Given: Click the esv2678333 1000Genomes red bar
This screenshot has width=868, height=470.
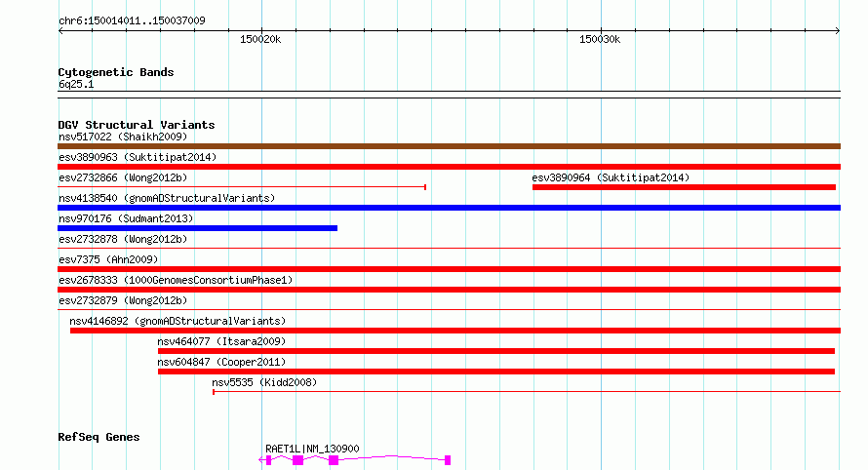Looking at the screenshot, I should click(449, 290).
